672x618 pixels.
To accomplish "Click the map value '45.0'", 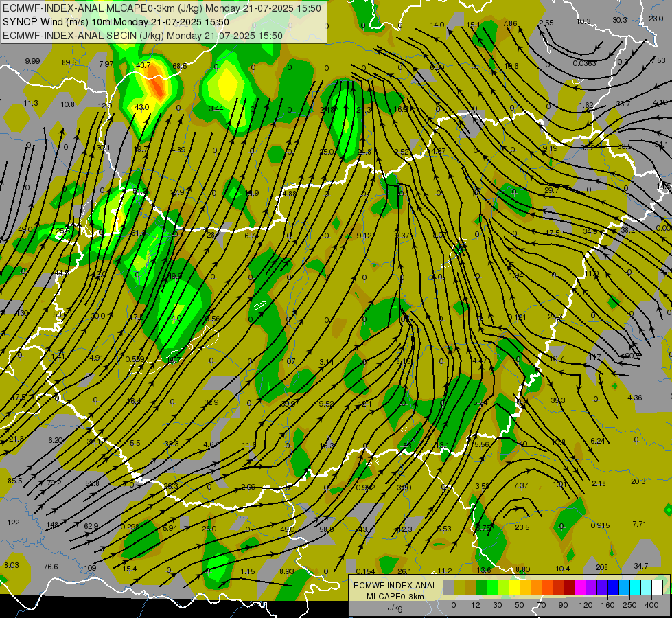I will click(x=287, y=529).
